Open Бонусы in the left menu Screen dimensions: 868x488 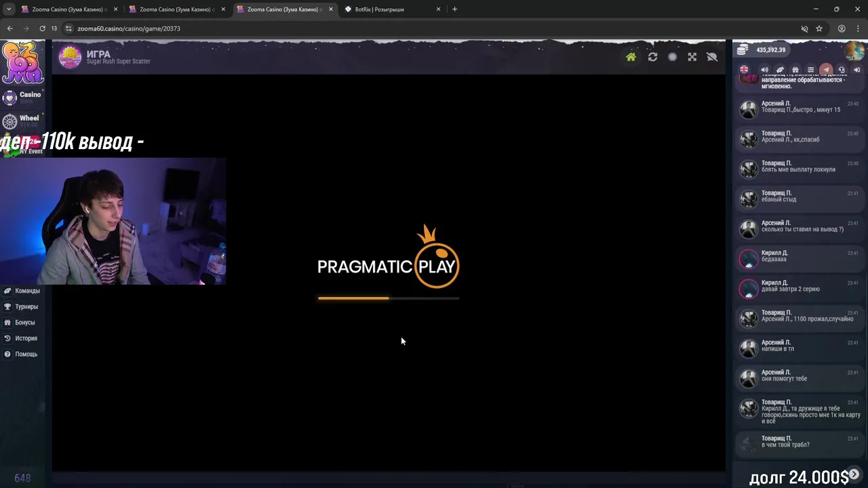(x=20, y=323)
